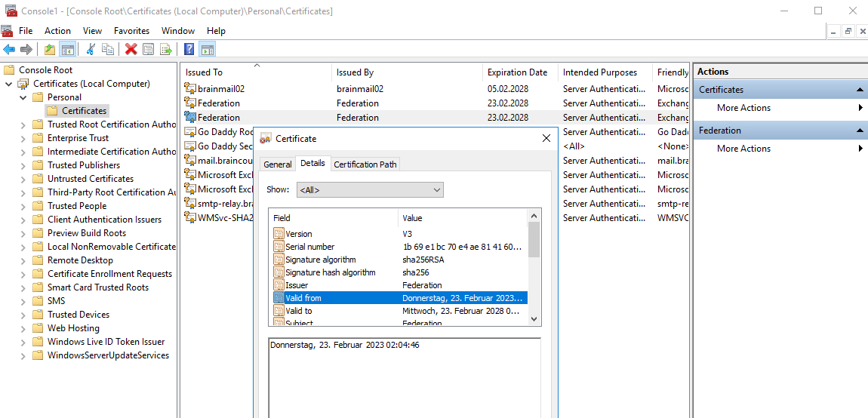The width and height of the screenshot is (868, 418).
Task: Click the Valid to field icon
Action: tap(279, 311)
